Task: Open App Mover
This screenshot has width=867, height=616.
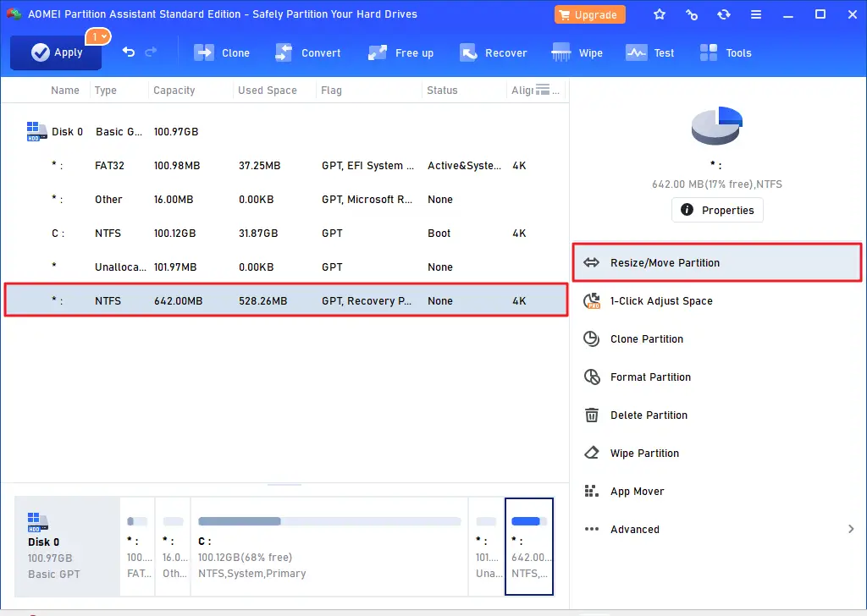Action: [716, 491]
